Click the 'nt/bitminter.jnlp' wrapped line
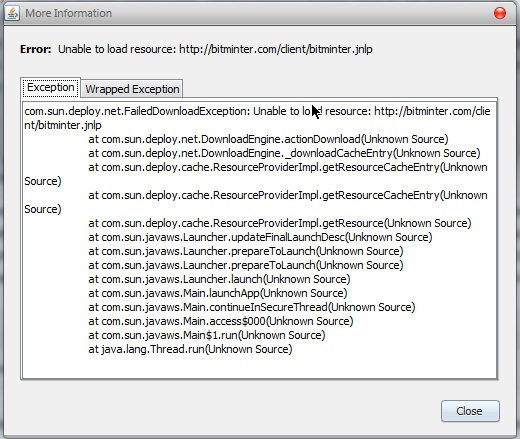 [63, 125]
